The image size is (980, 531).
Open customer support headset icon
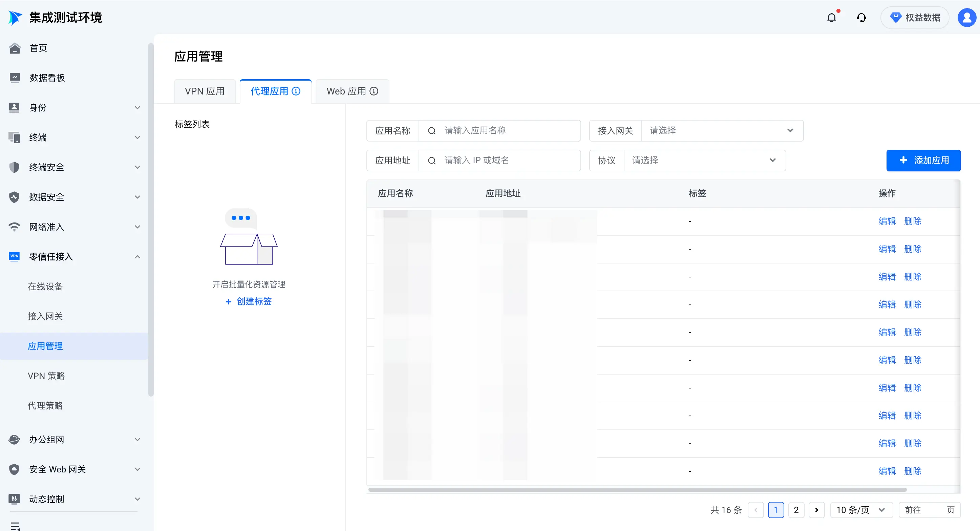point(861,18)
